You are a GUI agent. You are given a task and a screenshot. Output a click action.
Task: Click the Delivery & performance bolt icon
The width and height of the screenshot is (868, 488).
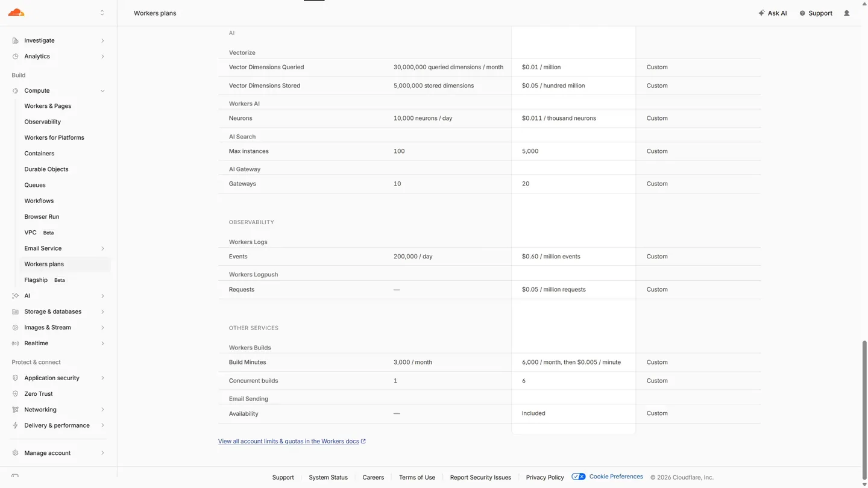15,425
